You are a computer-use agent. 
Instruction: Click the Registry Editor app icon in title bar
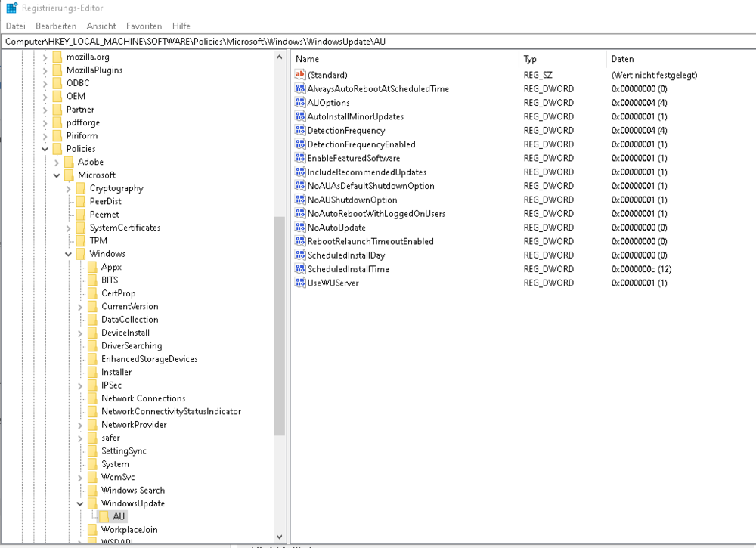tap(11, 8)
